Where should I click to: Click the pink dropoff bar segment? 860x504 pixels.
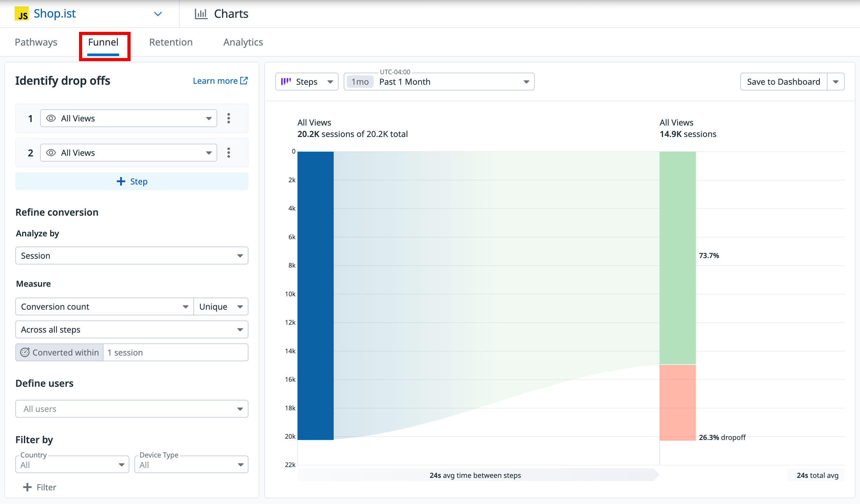click(x=677, y=403)
